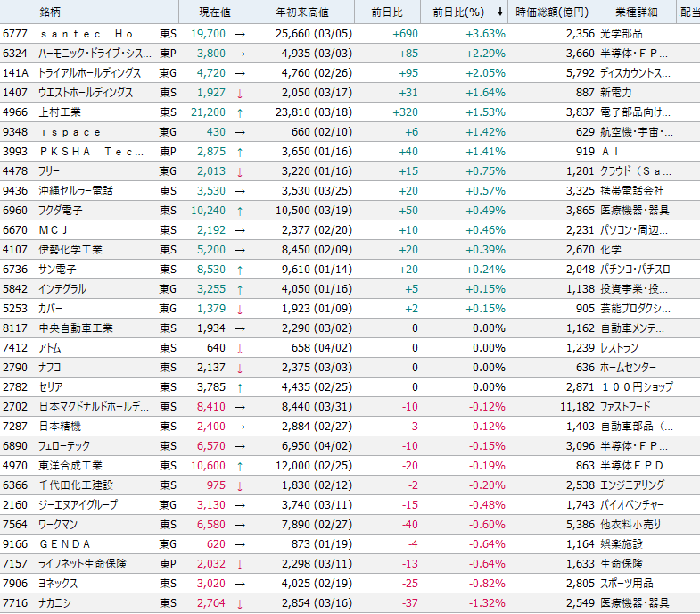The width and height of the screenshot is (700, 614).
Task: Sort by 銘柄 column header
Action: [89, 12]
